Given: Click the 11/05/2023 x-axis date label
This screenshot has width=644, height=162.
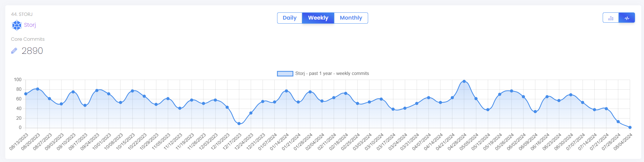Looking at the screenshot, I should tap(161, 142).
